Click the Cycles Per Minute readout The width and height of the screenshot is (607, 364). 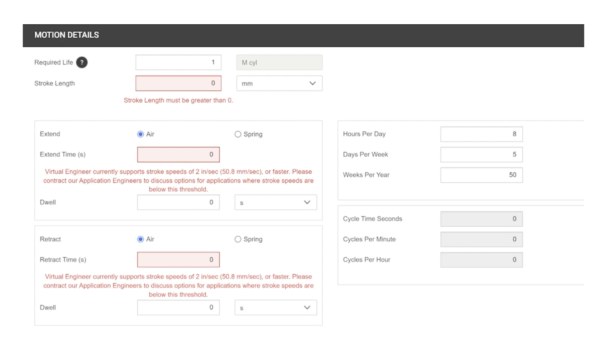click(x=481, y=239)
